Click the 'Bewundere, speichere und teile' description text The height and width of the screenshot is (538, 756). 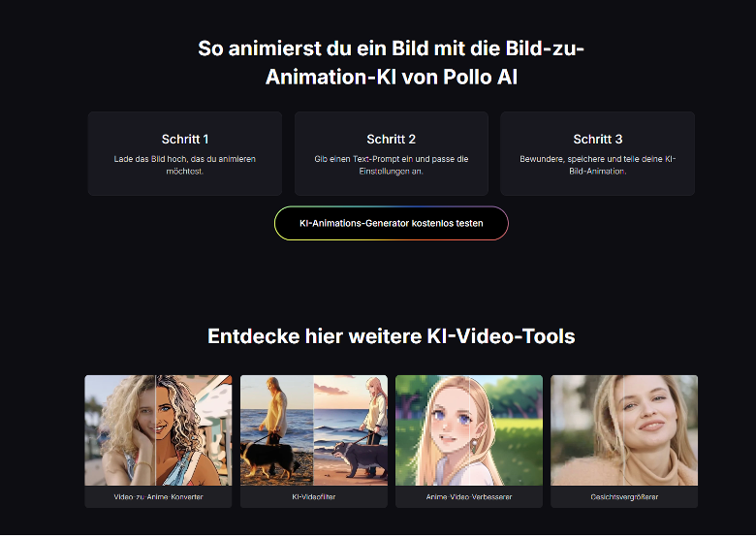tap(597, 164)
